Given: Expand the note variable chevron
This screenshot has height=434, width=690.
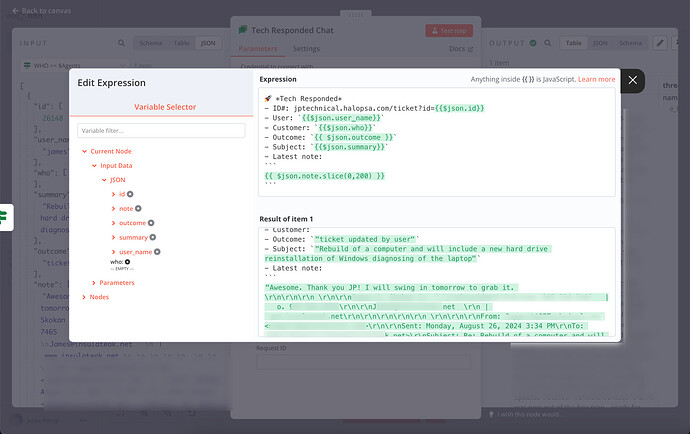Looking at the screenshot, I should coord(114,209).
